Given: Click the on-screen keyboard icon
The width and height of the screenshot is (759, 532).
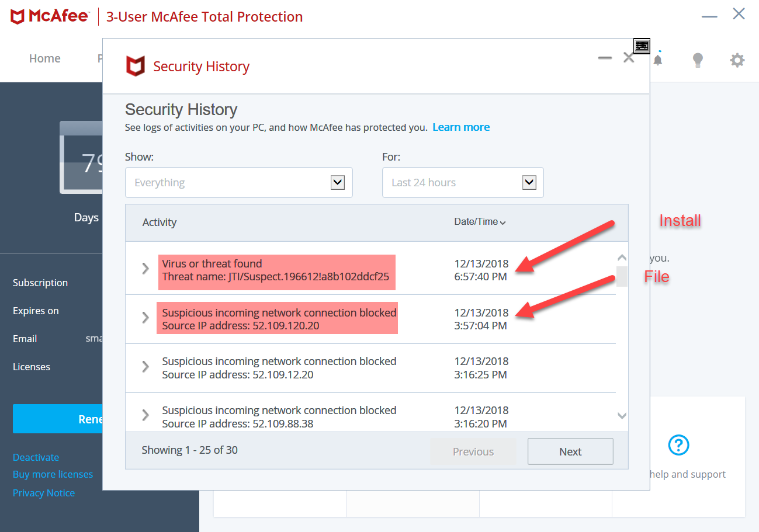Looking at the screenshot, I should [x=642, y=46].
